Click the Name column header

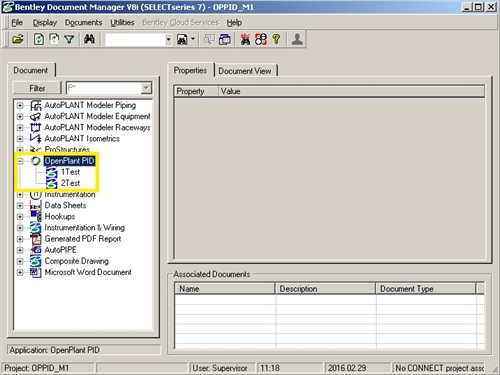[x=225, y=289]
